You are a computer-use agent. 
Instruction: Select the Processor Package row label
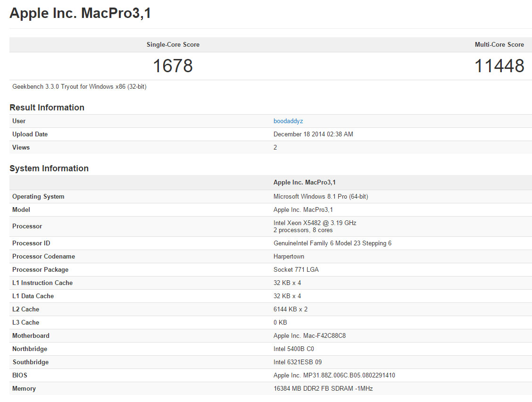pyautogui.click(x=41, y=269)
